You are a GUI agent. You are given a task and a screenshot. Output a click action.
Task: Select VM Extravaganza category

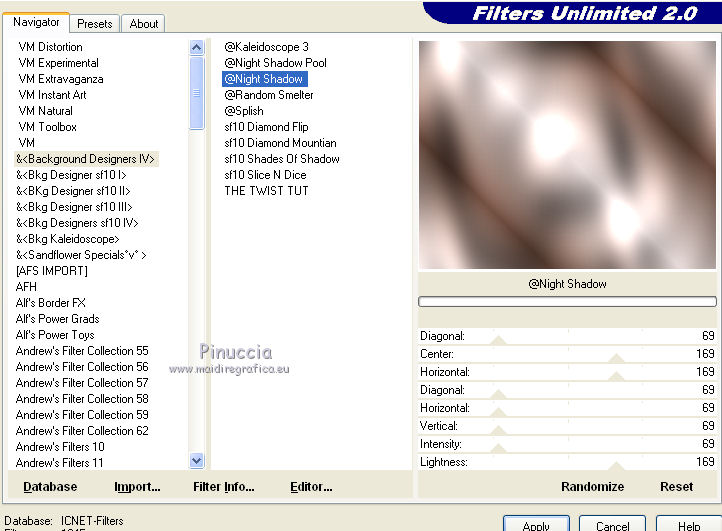61,79
